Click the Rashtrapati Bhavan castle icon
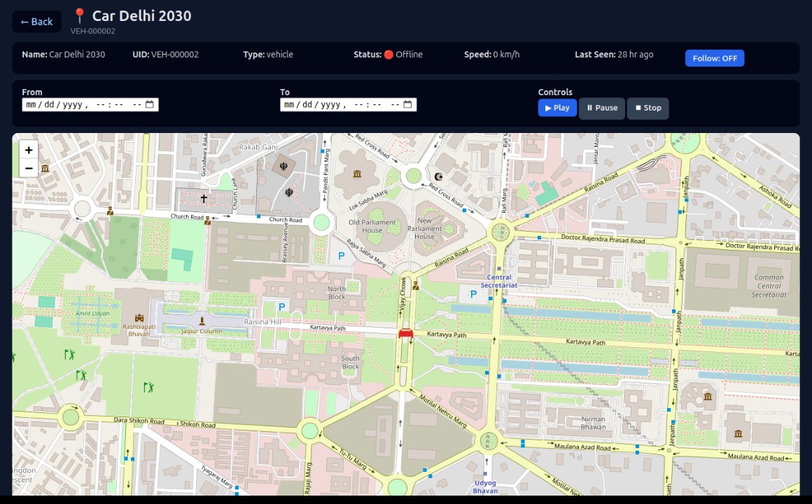812x504 pixels. tap(139, 318)
